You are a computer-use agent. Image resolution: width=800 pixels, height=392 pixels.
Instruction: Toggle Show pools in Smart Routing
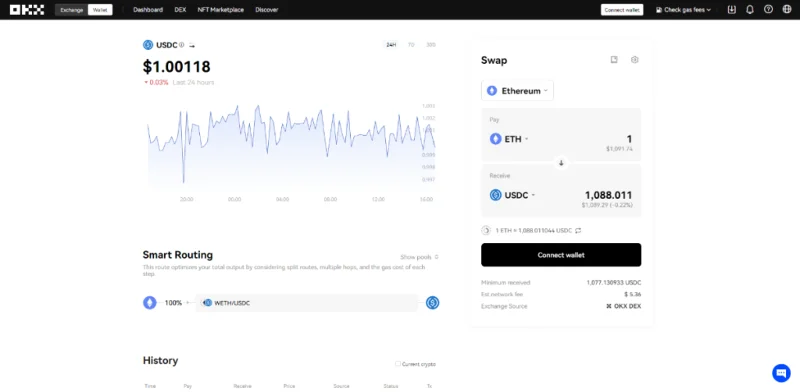click(419, 257)
